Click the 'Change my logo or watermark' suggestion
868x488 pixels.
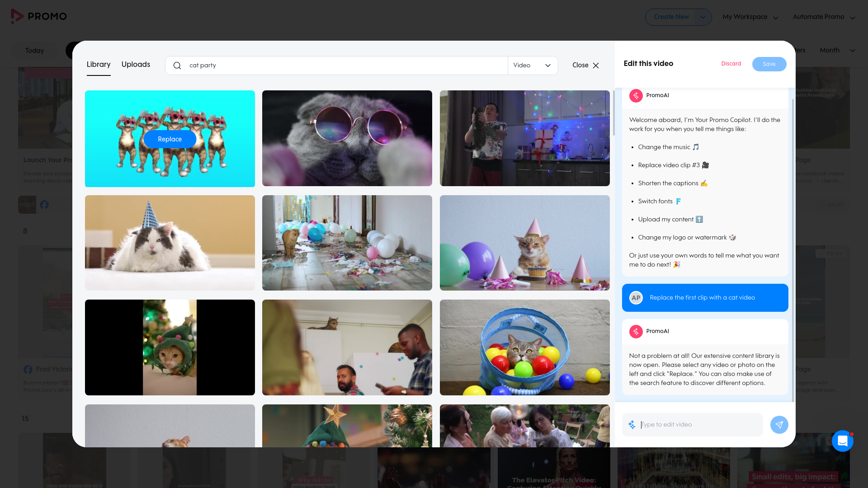[687, 238]
